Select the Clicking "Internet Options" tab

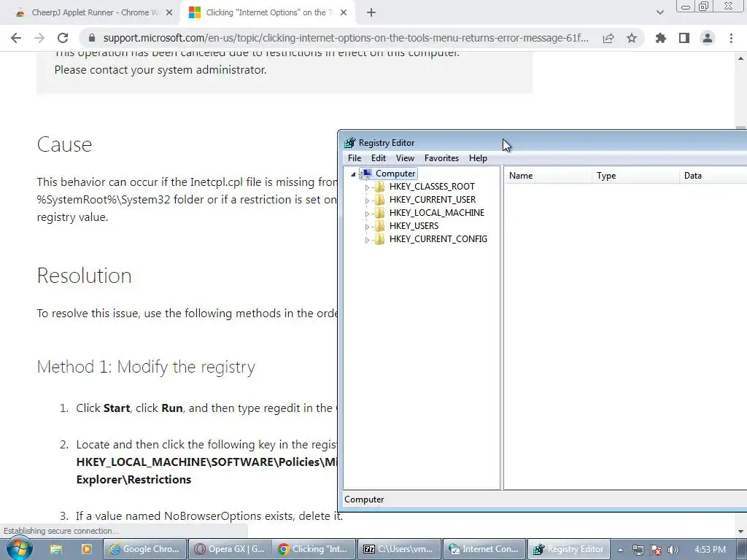267,13
